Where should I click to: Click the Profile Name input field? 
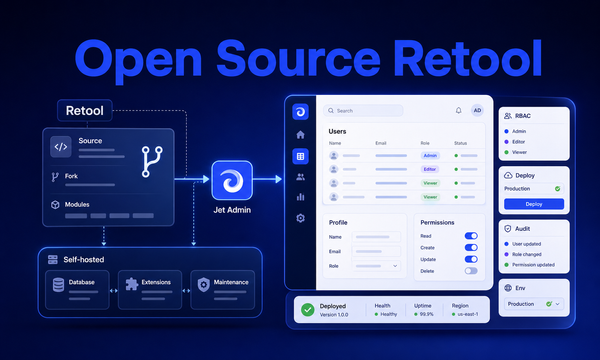point(376,237)
